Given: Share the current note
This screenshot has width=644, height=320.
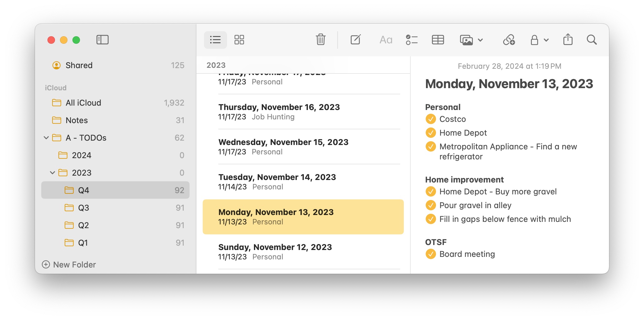Looking at the screenshot, I should [x=568, y=40].
